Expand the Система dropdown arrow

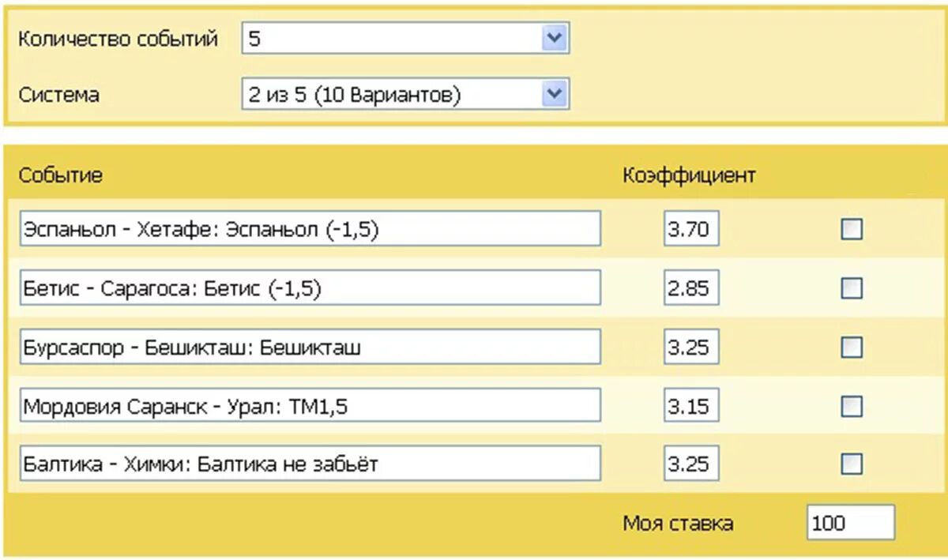pos(555,94)
